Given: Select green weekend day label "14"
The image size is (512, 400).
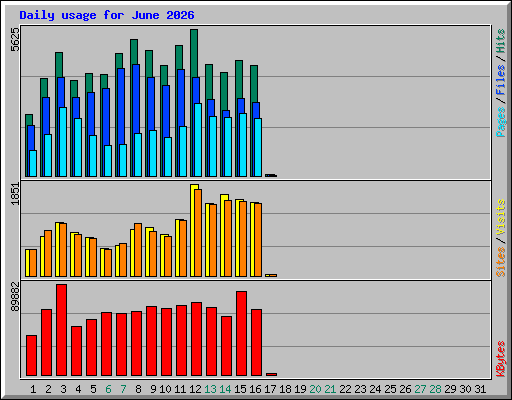Looking at the screenshot, I should pyautogui.click(x=225, y=389).
